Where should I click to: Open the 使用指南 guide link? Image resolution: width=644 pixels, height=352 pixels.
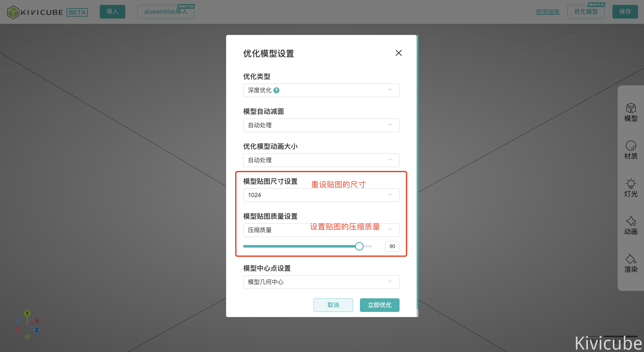pos(547,12)
